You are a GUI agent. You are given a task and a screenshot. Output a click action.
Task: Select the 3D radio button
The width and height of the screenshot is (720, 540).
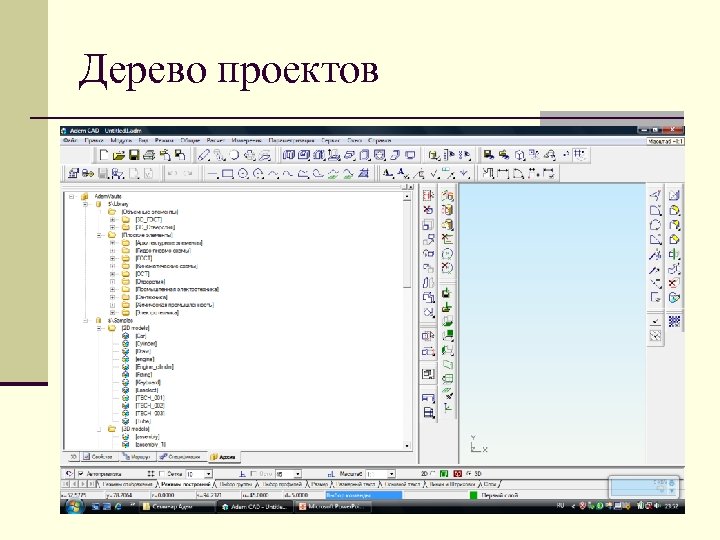pyautogui.click(x=469, y=473)
